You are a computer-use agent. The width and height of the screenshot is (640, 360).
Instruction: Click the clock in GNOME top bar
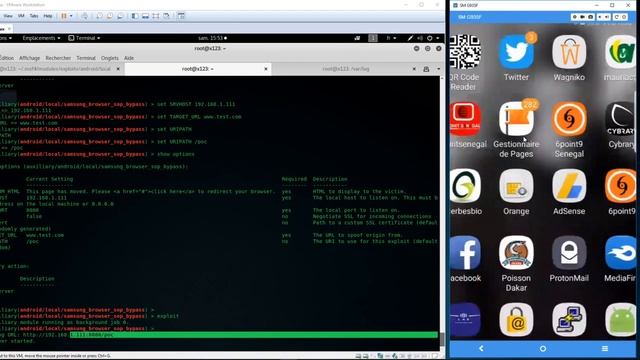click(x=212, y=38)
